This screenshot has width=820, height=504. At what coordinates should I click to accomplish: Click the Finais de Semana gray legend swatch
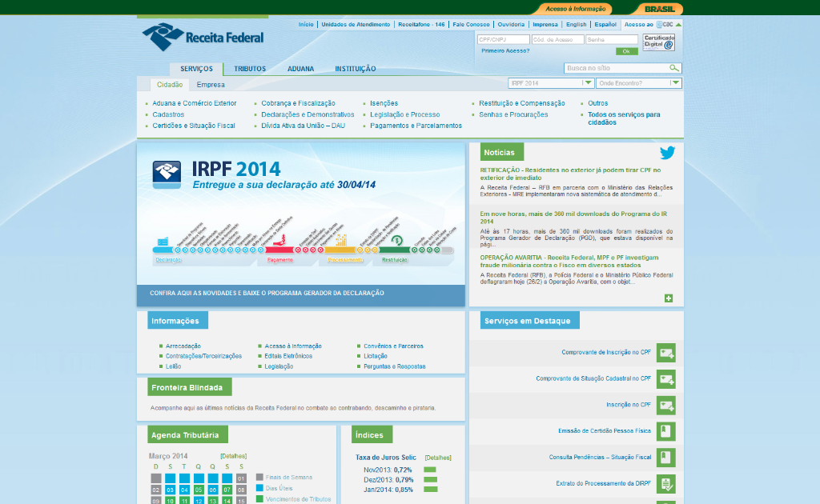(x=259, y=477)
